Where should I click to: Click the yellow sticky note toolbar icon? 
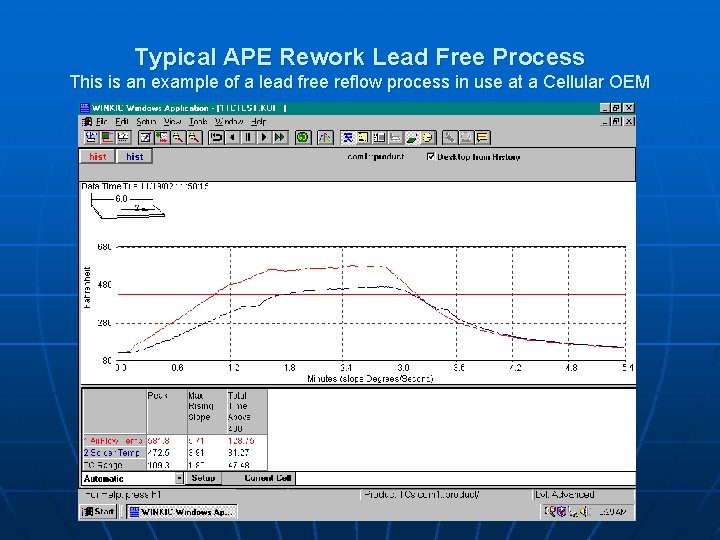tap(363, 137)
